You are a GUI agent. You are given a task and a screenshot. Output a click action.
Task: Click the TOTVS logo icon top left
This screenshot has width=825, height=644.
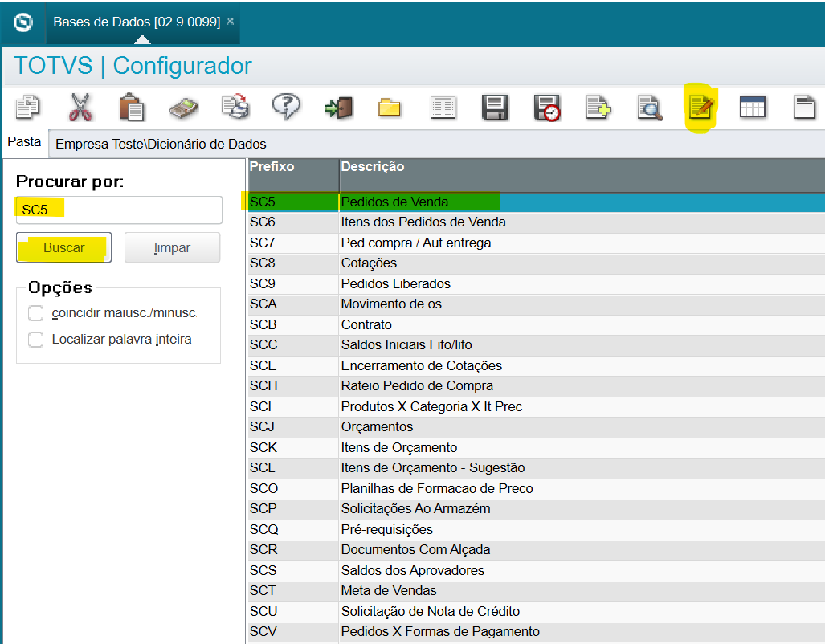tap(23, 22)
